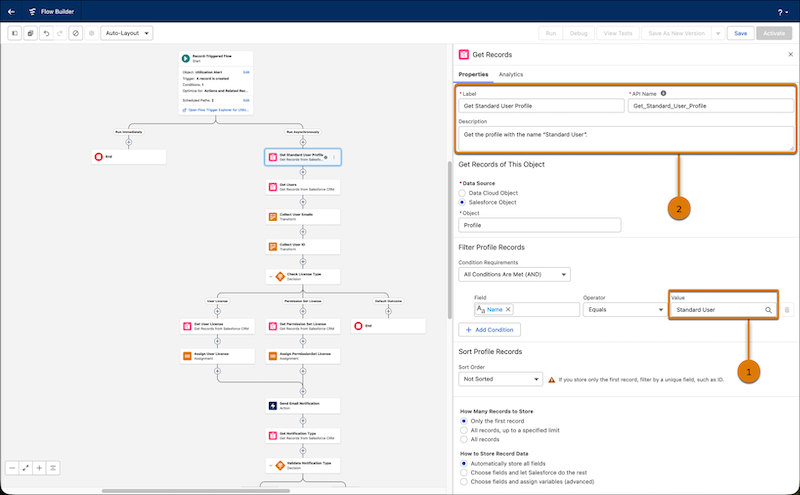Collapse Validate Notification Type decision chevron
The image size is (800, 495).
click(270, 465)
